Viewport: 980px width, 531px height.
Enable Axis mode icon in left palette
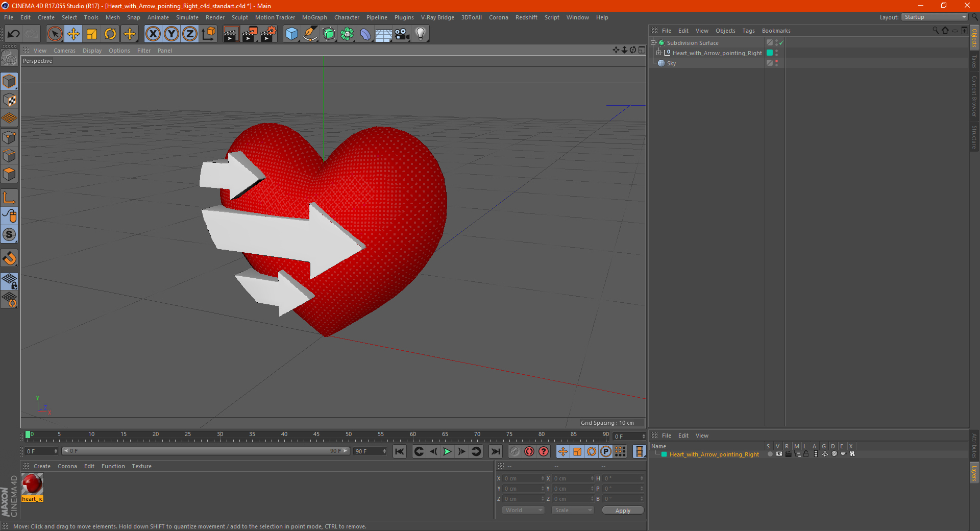(x=9, y=198)
